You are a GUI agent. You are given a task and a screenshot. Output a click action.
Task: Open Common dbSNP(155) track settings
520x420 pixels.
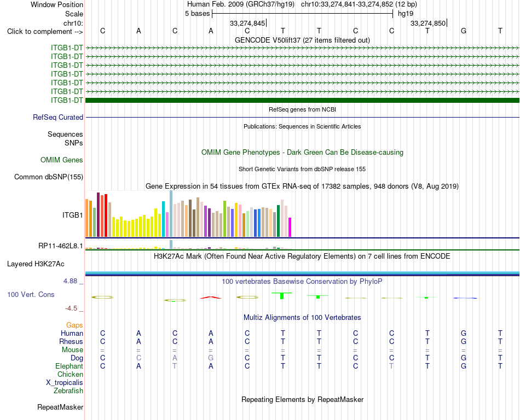(x=49, y=177)
